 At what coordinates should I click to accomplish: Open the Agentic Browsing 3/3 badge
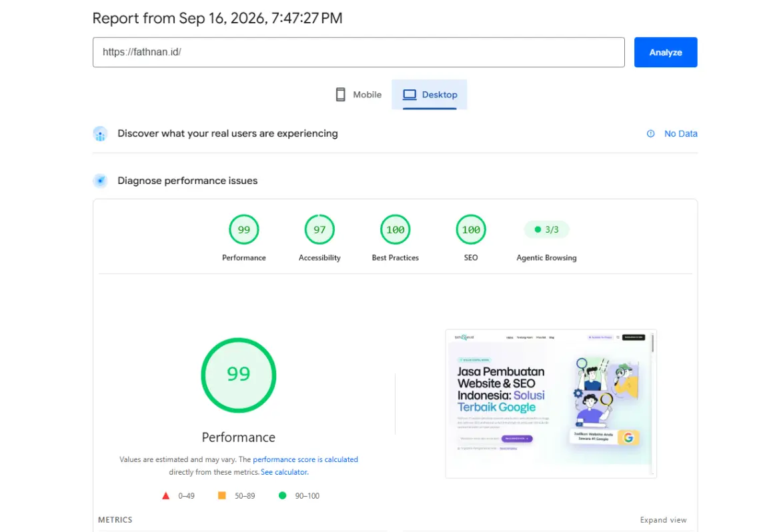546,229
